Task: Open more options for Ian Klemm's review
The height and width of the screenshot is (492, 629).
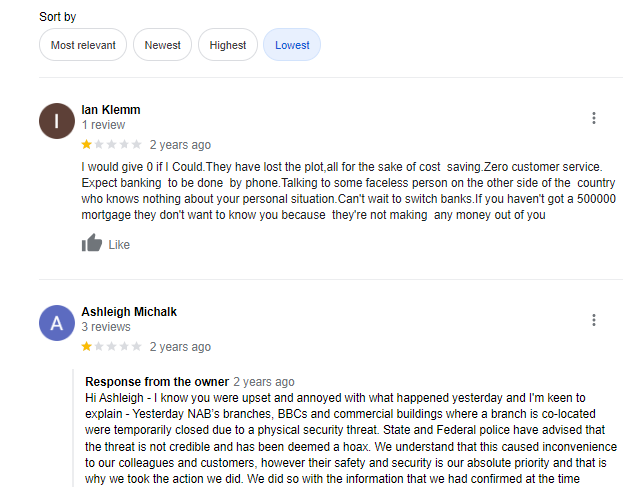Action: [x=594, y=118]
